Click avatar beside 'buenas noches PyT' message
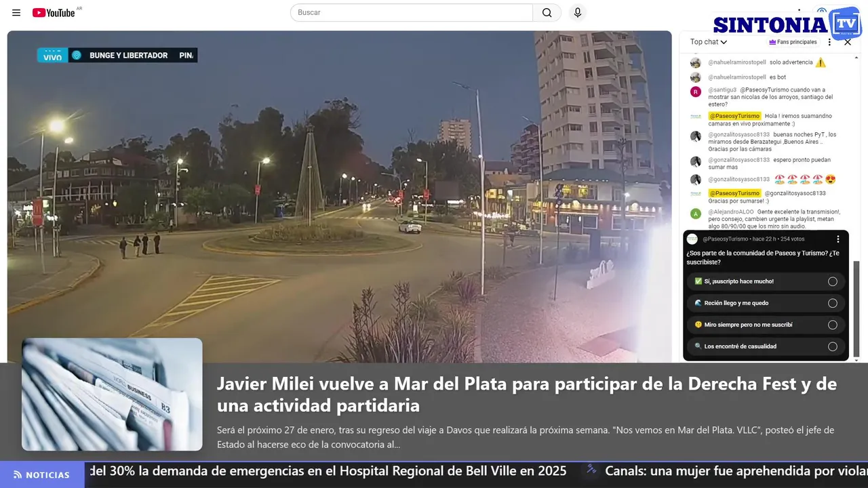 (696, 136)
